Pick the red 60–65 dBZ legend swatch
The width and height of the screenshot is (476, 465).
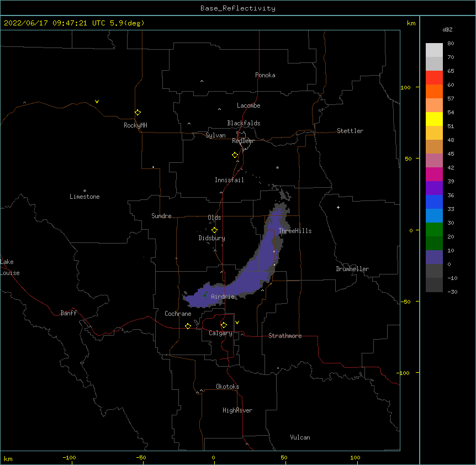[434, 78]
